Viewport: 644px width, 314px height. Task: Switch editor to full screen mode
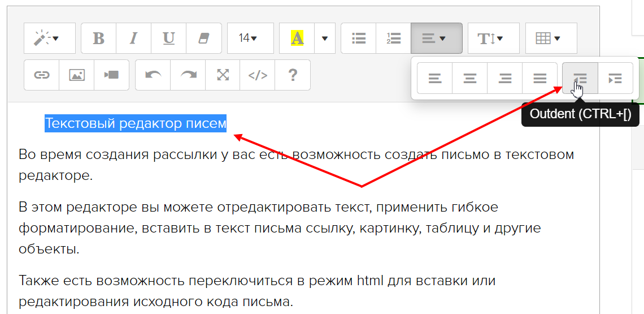coord(223,75)
